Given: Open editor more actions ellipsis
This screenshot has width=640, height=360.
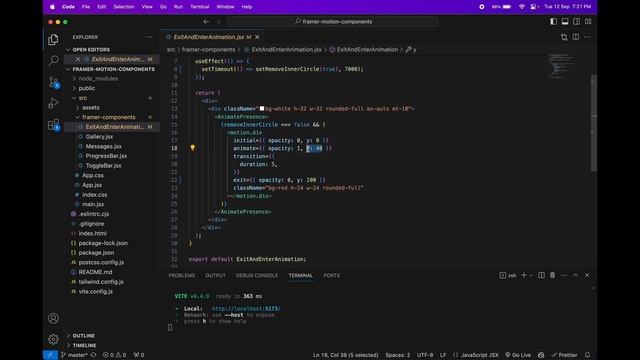Looking at the screenshot, I should pos(587,37).
